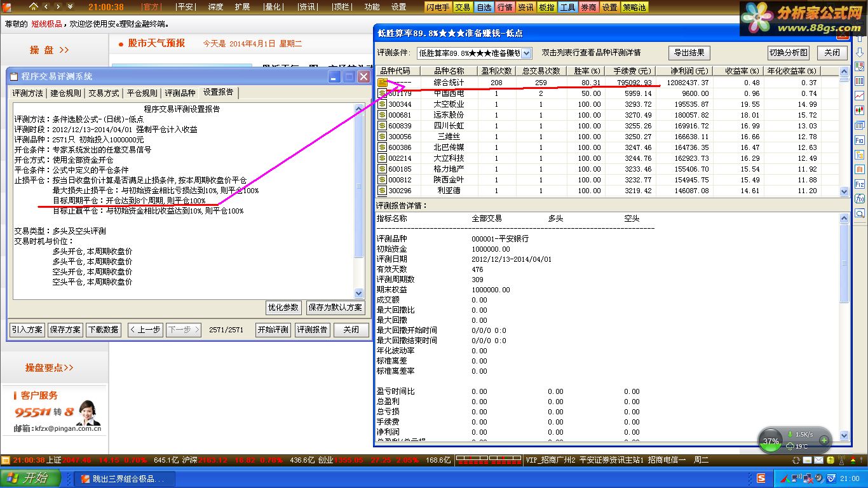Screen dimensions: 868x488
Task: Click the 切换分析图 button
Action: tap(788, 53)
